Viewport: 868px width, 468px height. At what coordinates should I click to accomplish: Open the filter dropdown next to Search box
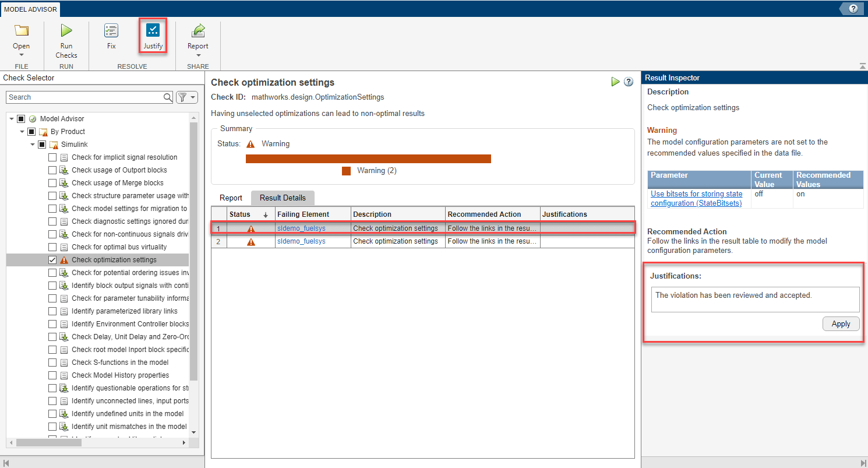[187, 97]
